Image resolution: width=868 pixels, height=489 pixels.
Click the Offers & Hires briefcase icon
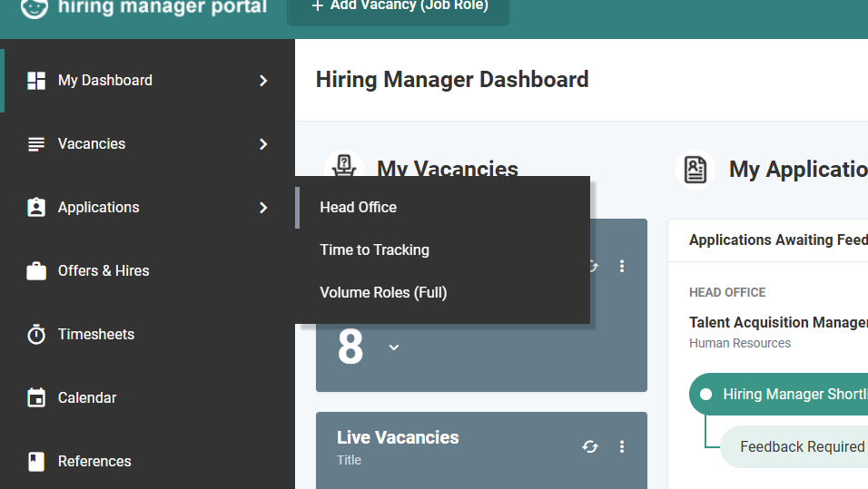pyautogui.click(x=36, y=271)
